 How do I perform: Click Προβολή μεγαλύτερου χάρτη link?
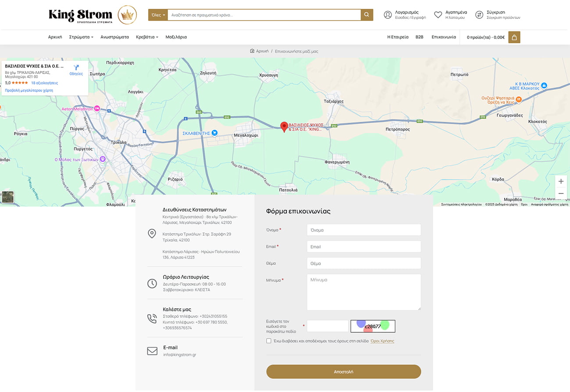point(29,90)
